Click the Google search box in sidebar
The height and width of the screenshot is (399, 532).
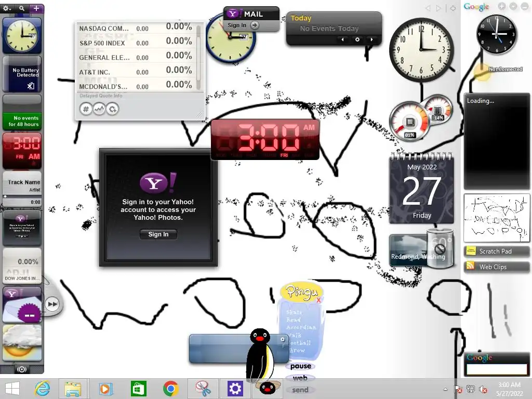click(x=496, y=369)
